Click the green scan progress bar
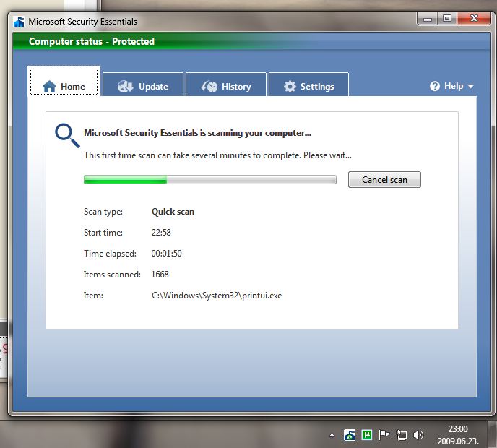This screenshot has height=448, width=497. point(209,179)
